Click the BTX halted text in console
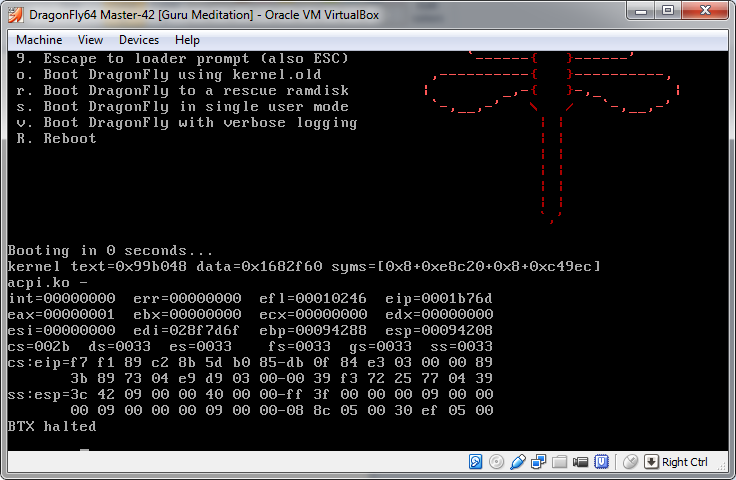The width and height of the screenshot is (736, 480). [x=52, y=426]
